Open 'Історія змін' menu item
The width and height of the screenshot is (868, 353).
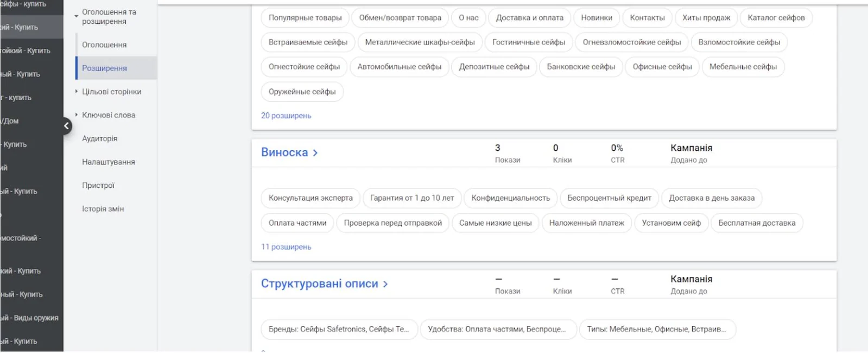pos(103,209)
